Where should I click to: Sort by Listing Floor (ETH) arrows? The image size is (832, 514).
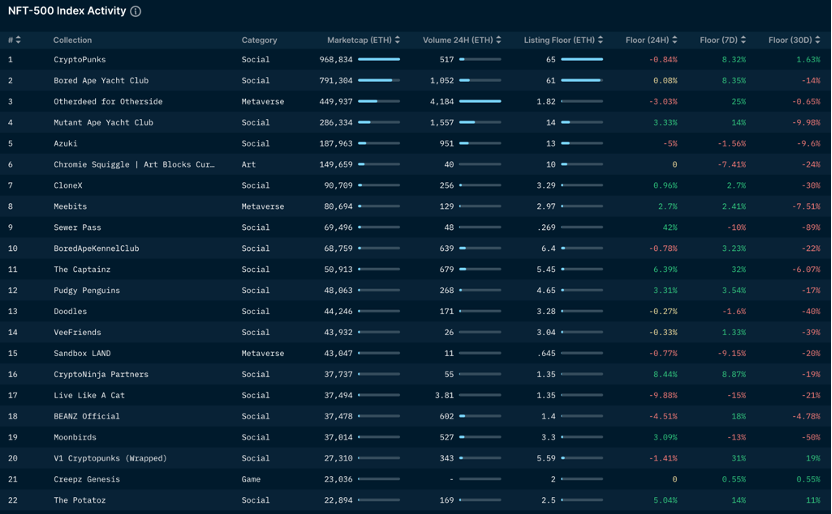click(x=600, y=40)
